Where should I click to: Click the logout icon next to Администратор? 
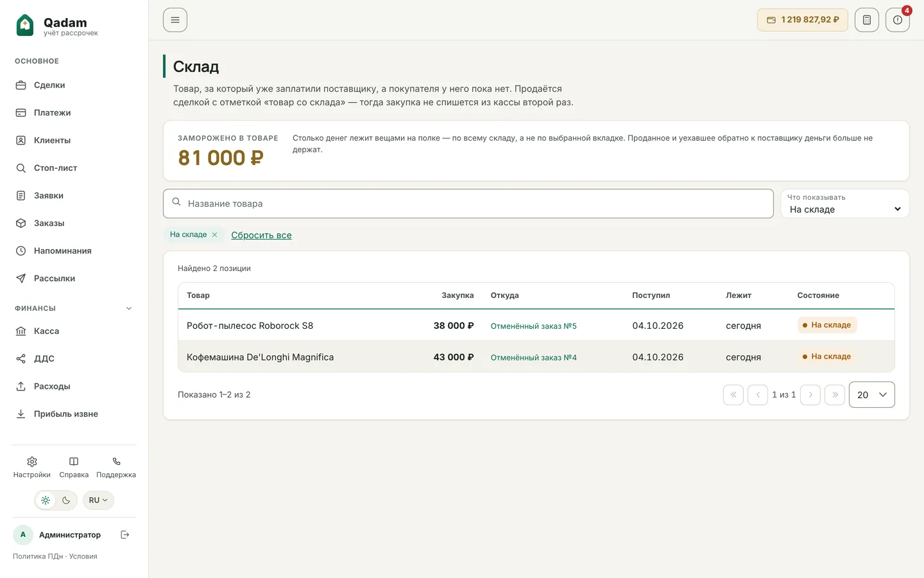pyautogui.click(x=125, y=534)
